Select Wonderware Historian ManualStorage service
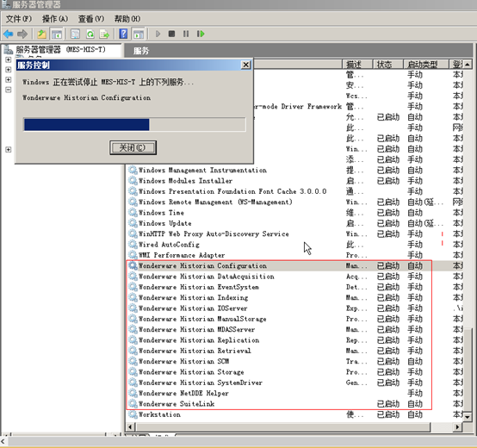Viewport: 477px width, 448px height. (x=202, y=319)
